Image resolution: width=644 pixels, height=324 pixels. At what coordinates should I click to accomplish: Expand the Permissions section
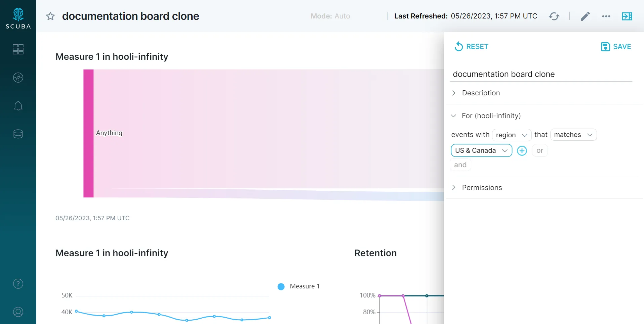pos(482,188)
